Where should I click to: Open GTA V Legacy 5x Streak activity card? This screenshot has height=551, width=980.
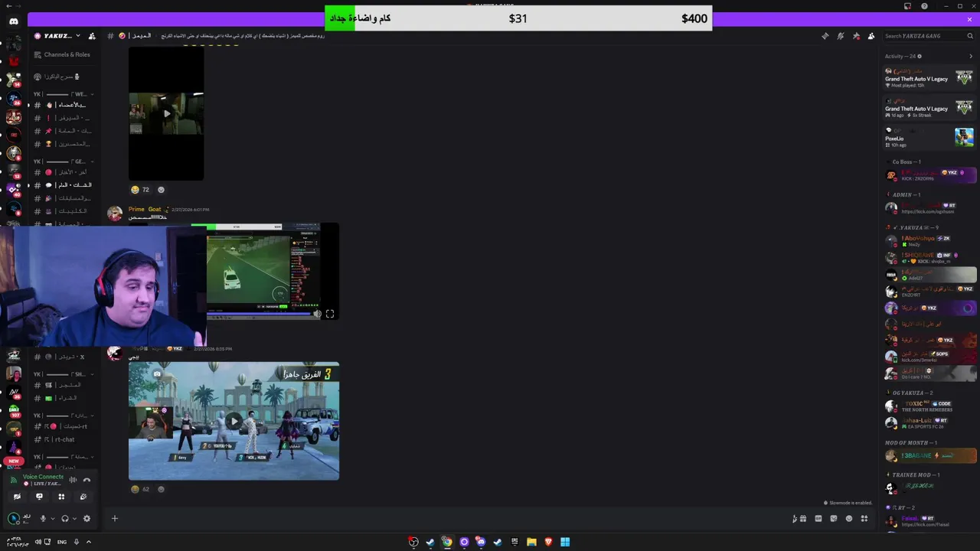click(x=929, y=108)
